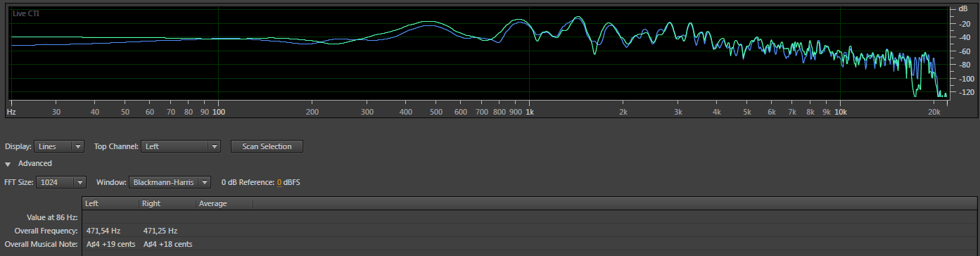Click the 500 mark on frequency ruler

(x=435, y=112)
